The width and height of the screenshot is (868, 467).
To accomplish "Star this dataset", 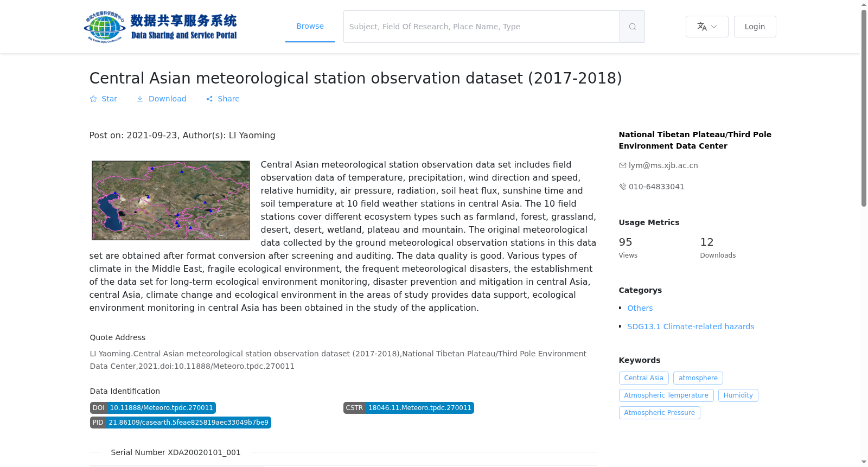I will point(103,99).
